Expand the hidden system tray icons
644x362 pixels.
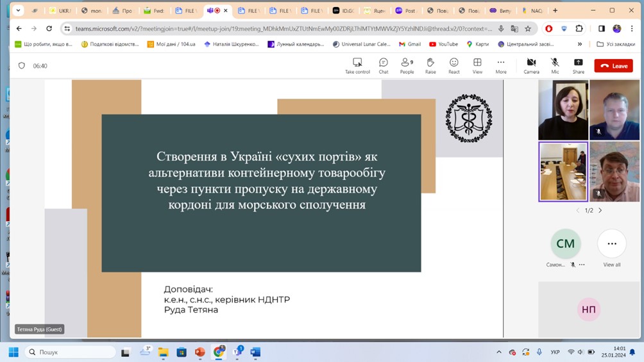pyautogui.click(x=498, y=352)
